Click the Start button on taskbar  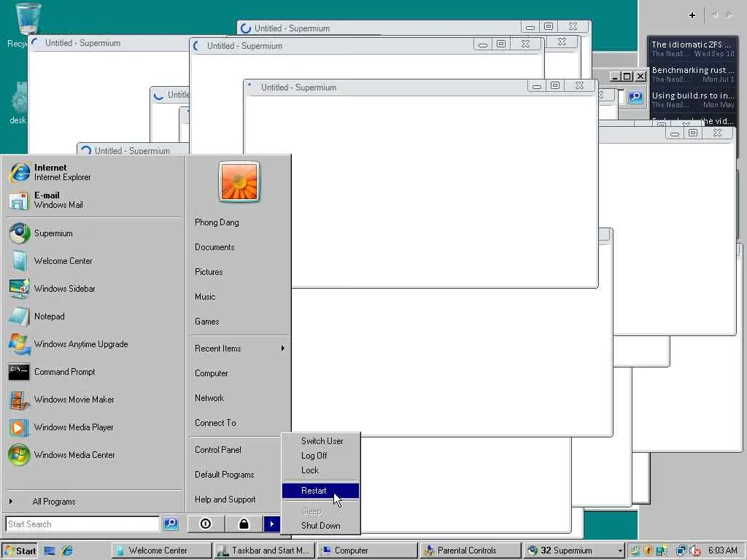pyautogui.click(x=20, y=551)
